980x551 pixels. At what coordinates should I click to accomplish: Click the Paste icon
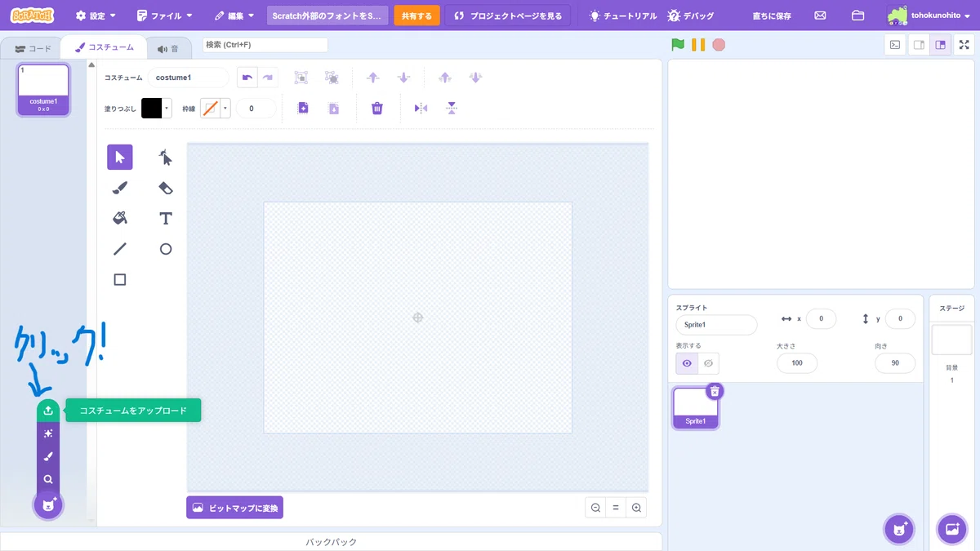333,108
